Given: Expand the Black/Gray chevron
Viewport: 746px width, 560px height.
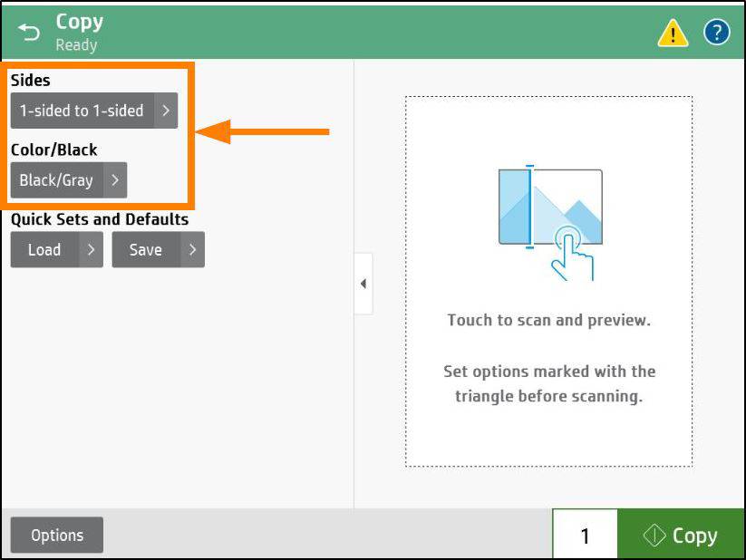Looking at the screenshot, I should pos(115,179).
